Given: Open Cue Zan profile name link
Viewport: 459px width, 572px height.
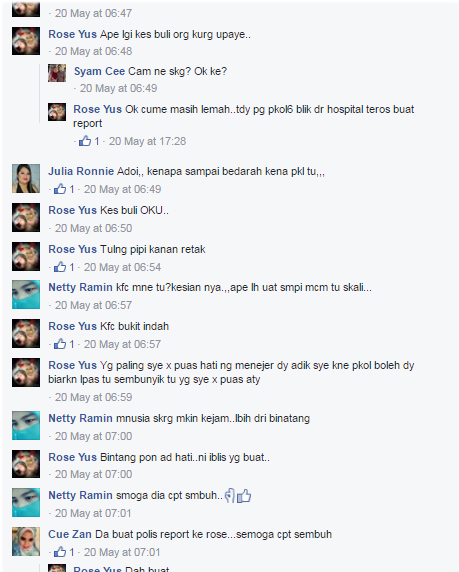Looking at the screenshot, I should tap(70, 534).
